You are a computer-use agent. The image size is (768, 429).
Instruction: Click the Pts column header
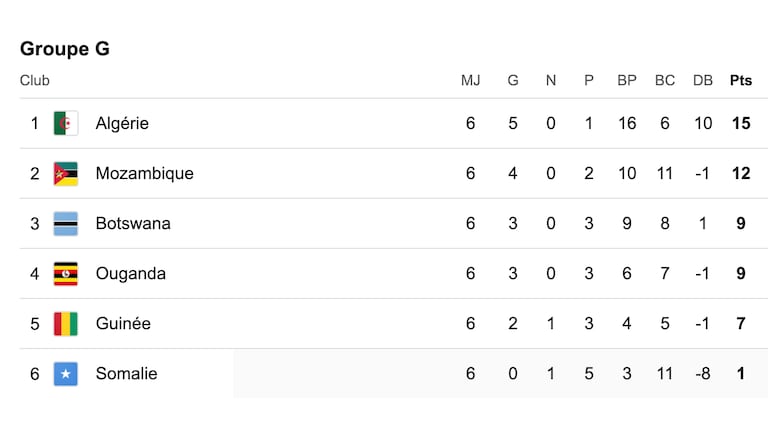[x=741, y=80]
